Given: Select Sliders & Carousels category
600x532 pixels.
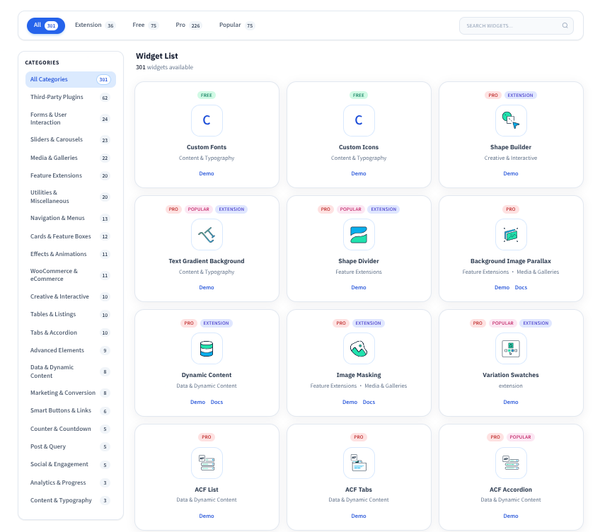Looking at the screenshot, I should [70, 140].
